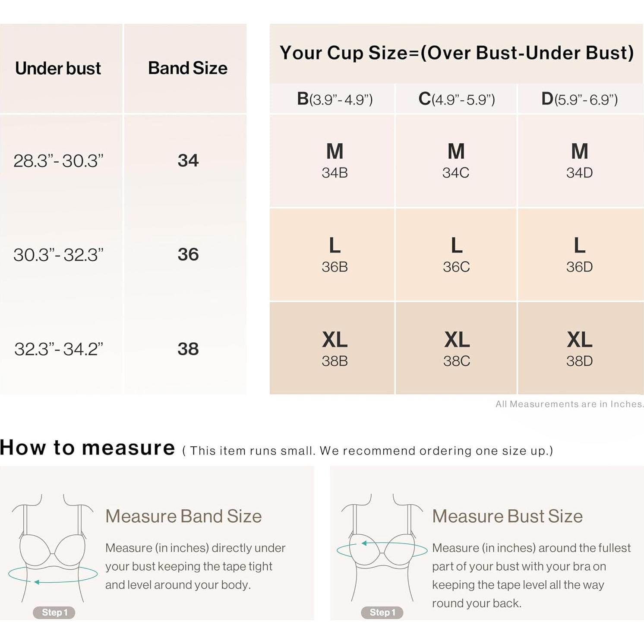Click the Band Size column header
This screenshot has height=644, width=644.
pos(188,68)
